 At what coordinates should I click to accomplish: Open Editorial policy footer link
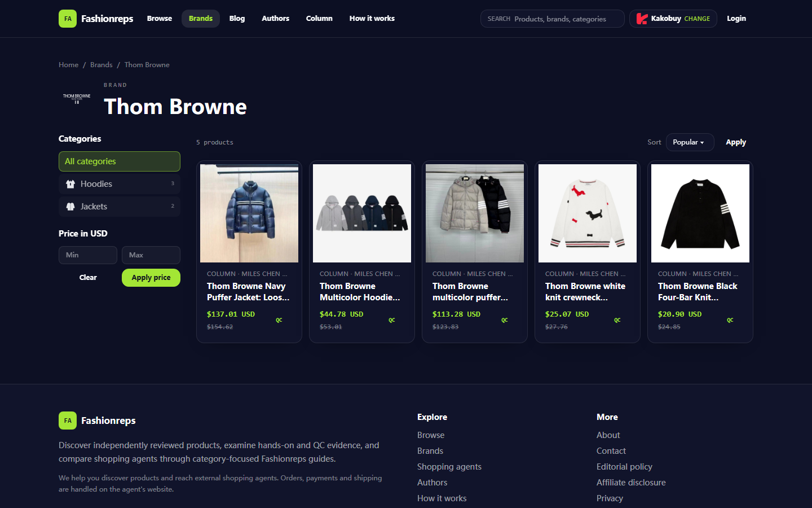[624, 467]
